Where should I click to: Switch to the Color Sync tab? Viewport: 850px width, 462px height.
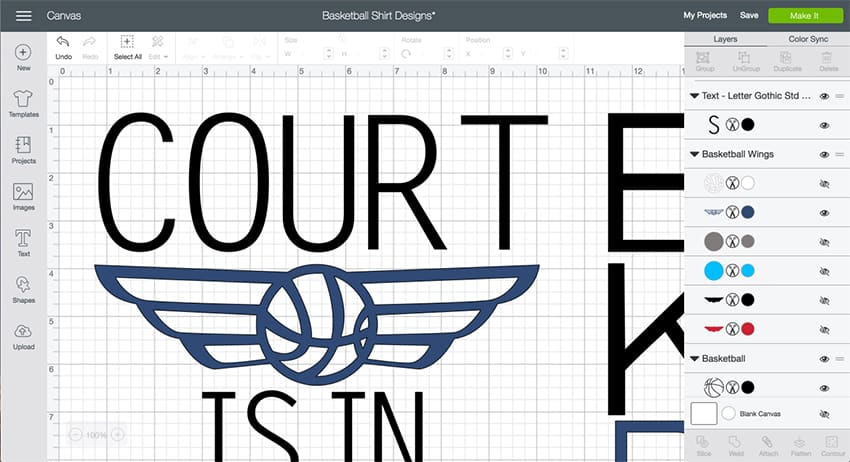click(808, 39)
